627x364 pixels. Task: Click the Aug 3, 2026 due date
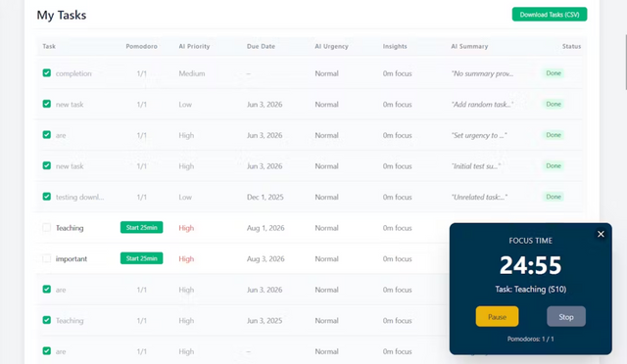pyautogui.click(x=265, y=259)
